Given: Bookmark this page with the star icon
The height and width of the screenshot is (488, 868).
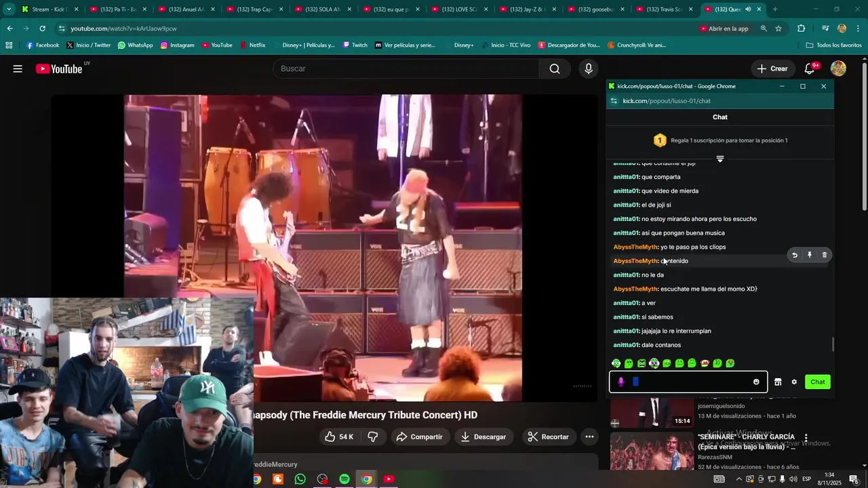Looking at the screenshot, I should pyautogui.click(x=778, y=28).
